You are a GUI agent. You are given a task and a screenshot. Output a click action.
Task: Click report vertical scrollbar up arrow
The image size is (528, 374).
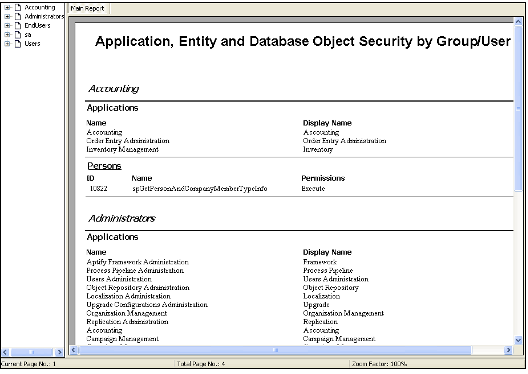(518, 22)
